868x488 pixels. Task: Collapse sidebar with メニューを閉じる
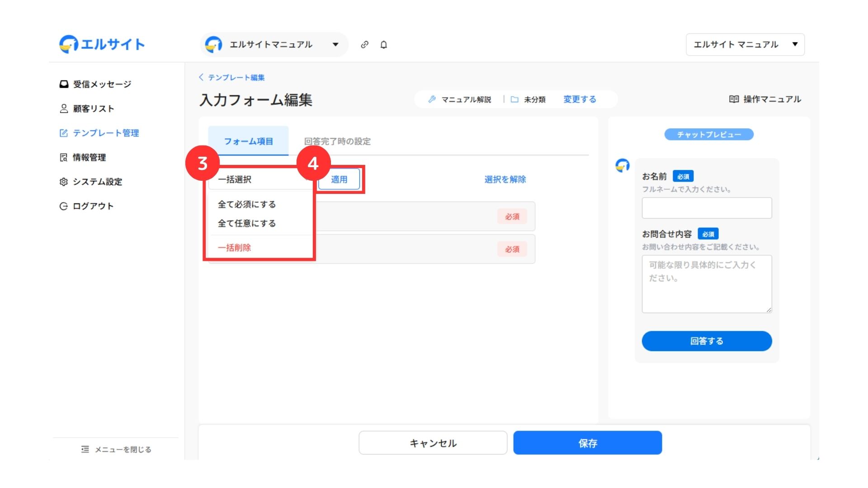tap(116, 450)
